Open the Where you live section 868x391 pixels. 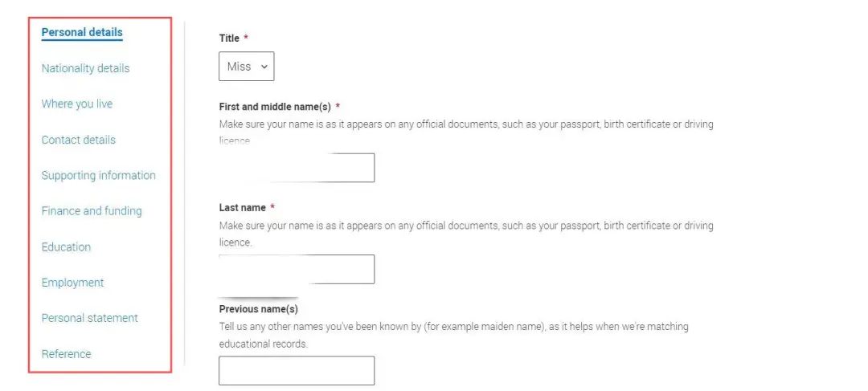click(77, 104)
